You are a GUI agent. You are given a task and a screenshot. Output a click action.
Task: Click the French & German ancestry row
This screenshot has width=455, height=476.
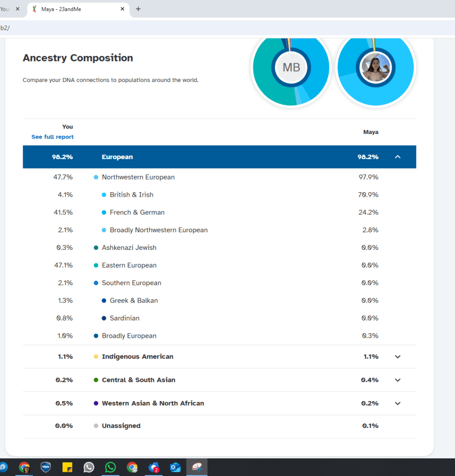click(137, 212)
